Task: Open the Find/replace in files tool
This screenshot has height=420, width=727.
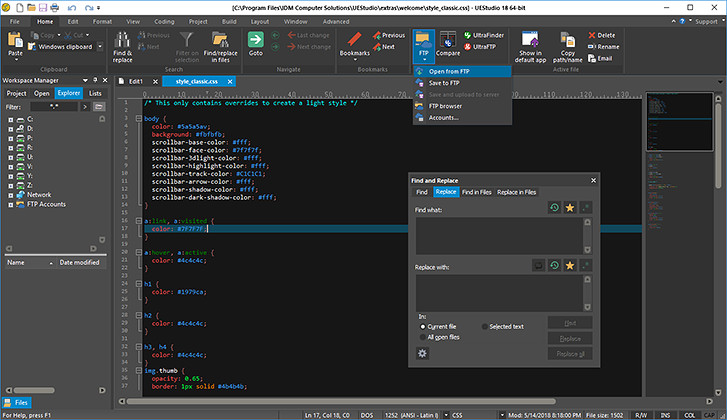Action: tap(221, 42)
